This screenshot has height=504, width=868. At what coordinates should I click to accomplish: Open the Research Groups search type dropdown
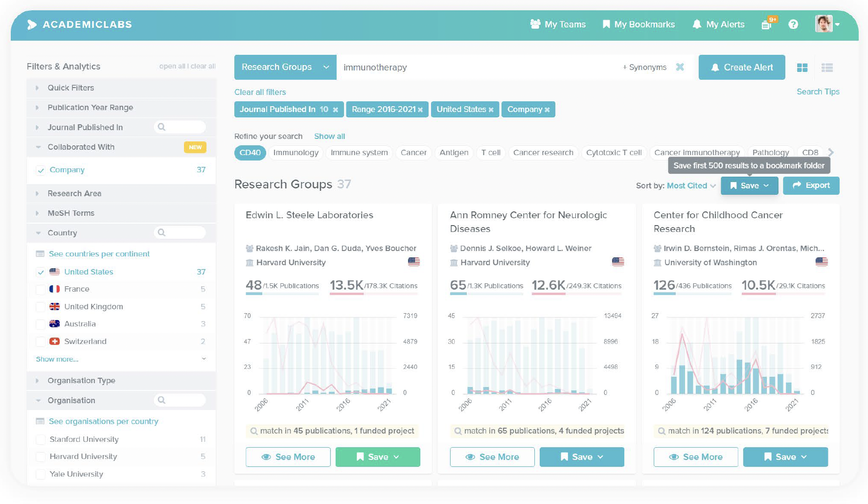click(x=285, y=67)
